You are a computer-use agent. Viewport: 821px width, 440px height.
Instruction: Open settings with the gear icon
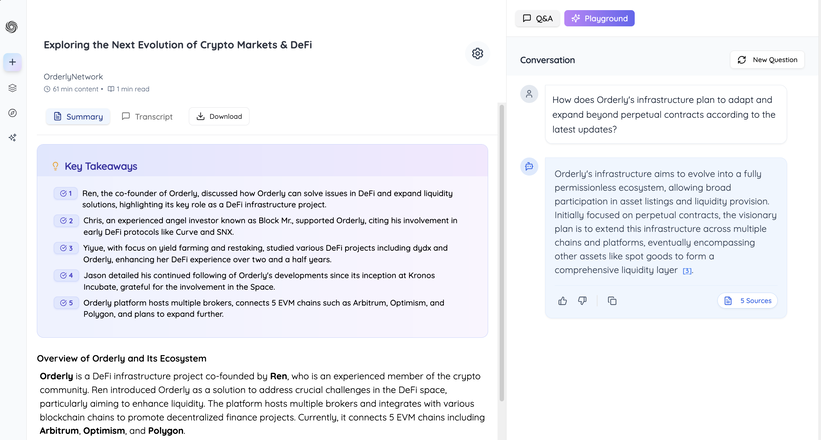[x=477, y=53]
